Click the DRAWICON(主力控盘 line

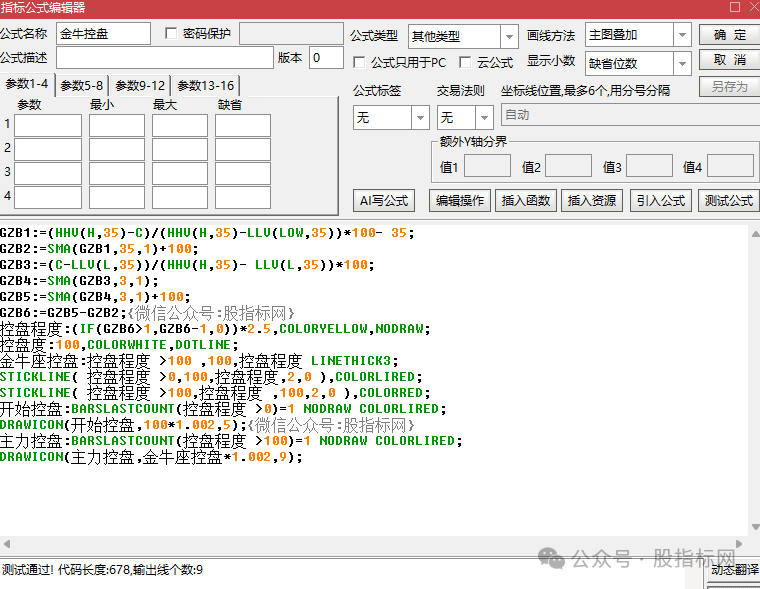pyautogui.click(x=151, y=457)
